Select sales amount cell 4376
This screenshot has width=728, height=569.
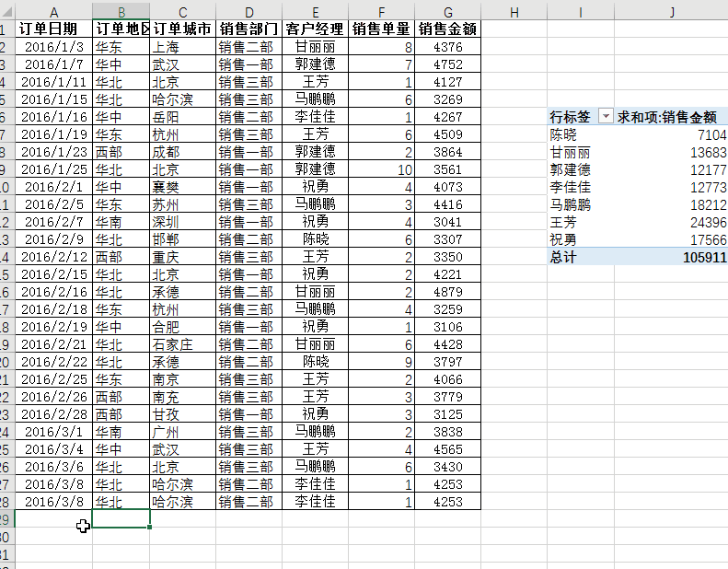point(448,46)
